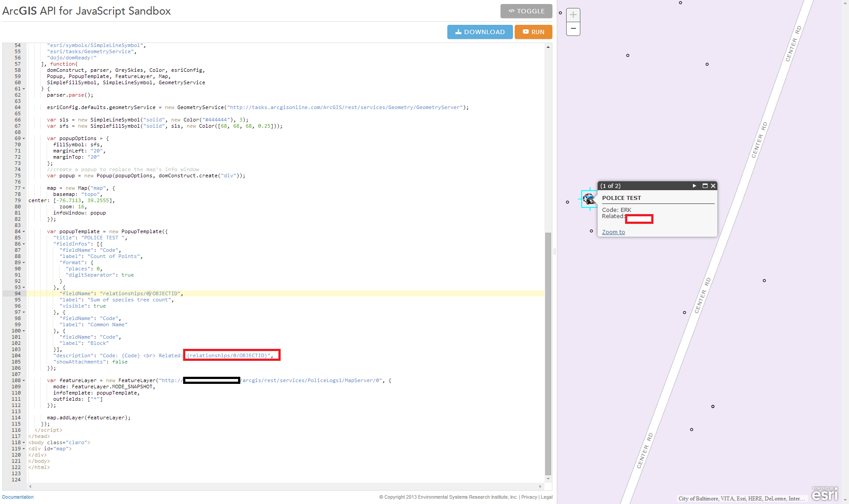Click the '"dojo/domReady!"' code line
Image resolution: width=849 pixels, height=504 pixels.
coord(72,58)
